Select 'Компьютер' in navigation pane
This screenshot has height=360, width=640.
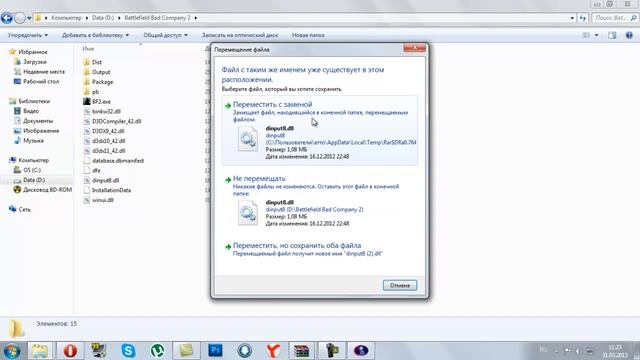click(33, 160)
